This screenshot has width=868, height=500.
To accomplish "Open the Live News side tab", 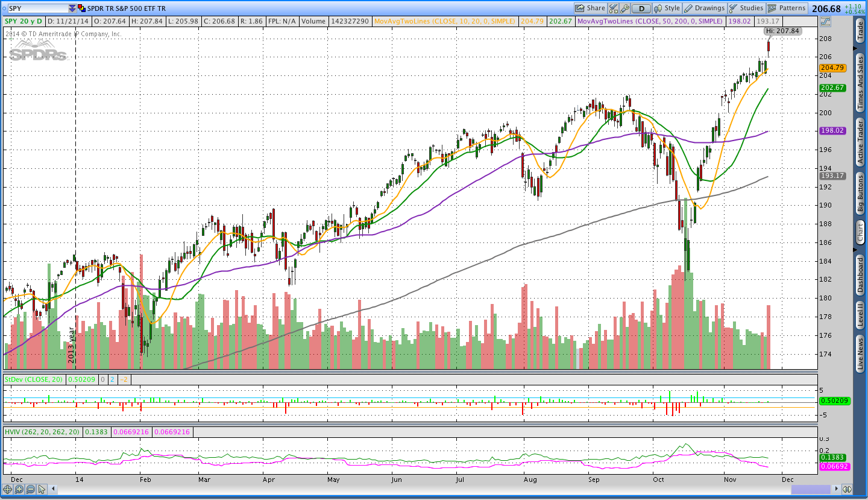I will point(860,353).
